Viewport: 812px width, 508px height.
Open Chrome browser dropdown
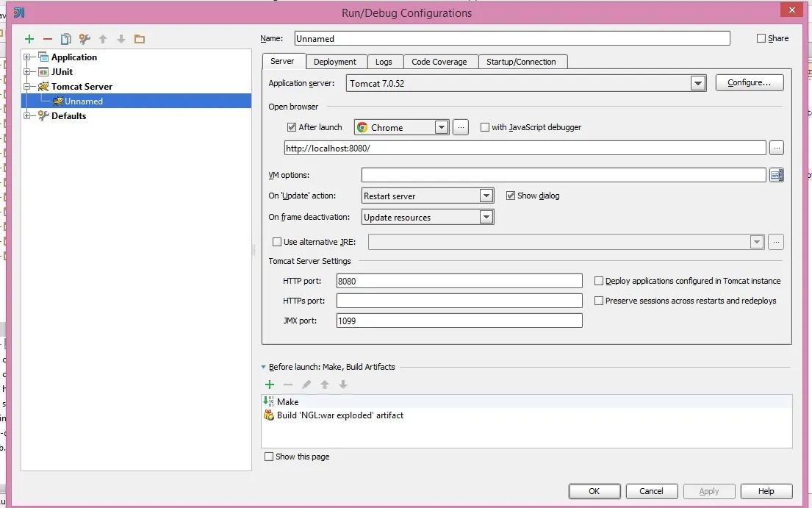[x=441, y=127]
